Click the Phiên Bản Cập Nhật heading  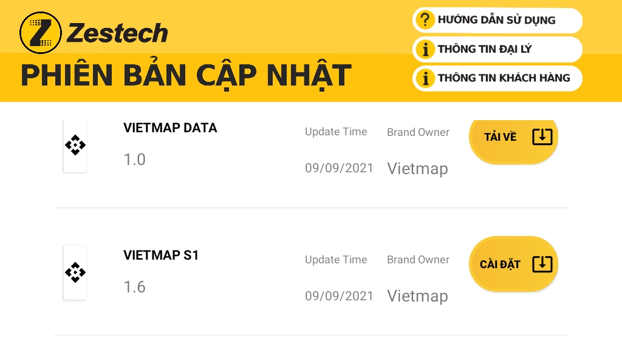[186, 75]
